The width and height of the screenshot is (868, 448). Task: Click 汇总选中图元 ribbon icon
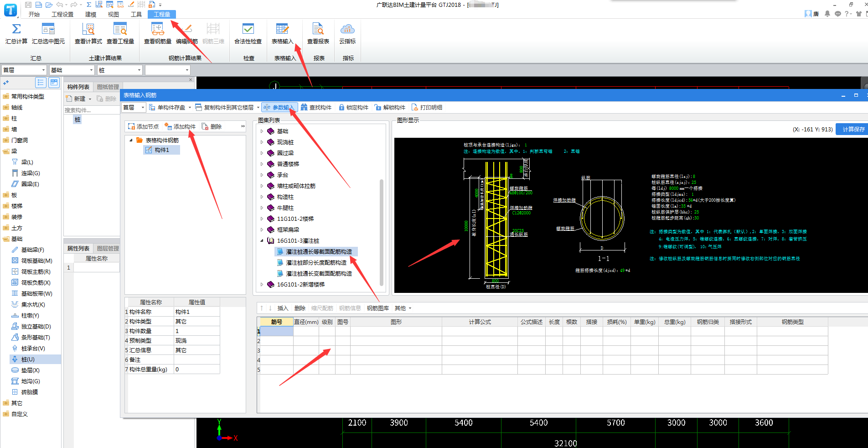point(48,29)
